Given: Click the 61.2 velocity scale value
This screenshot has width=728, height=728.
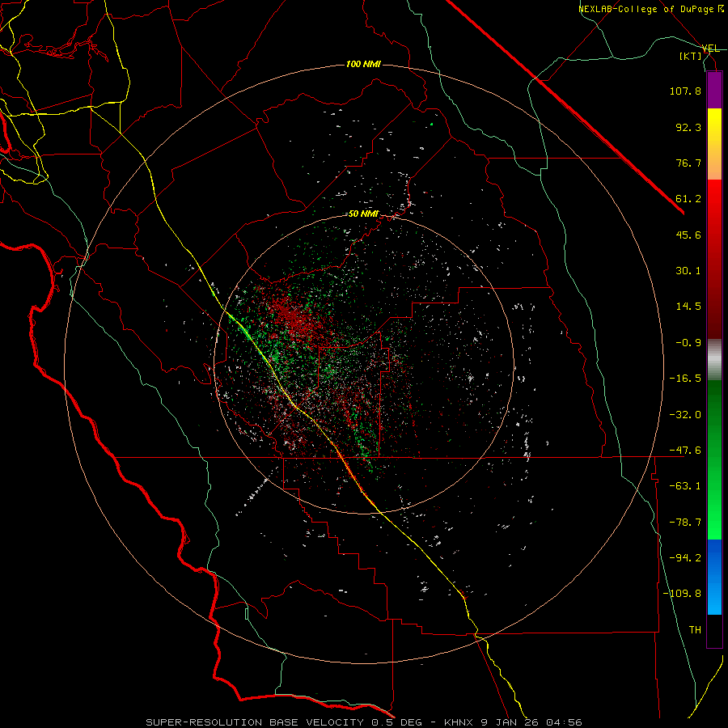Looking at the screenshot, I should (688, 199).
